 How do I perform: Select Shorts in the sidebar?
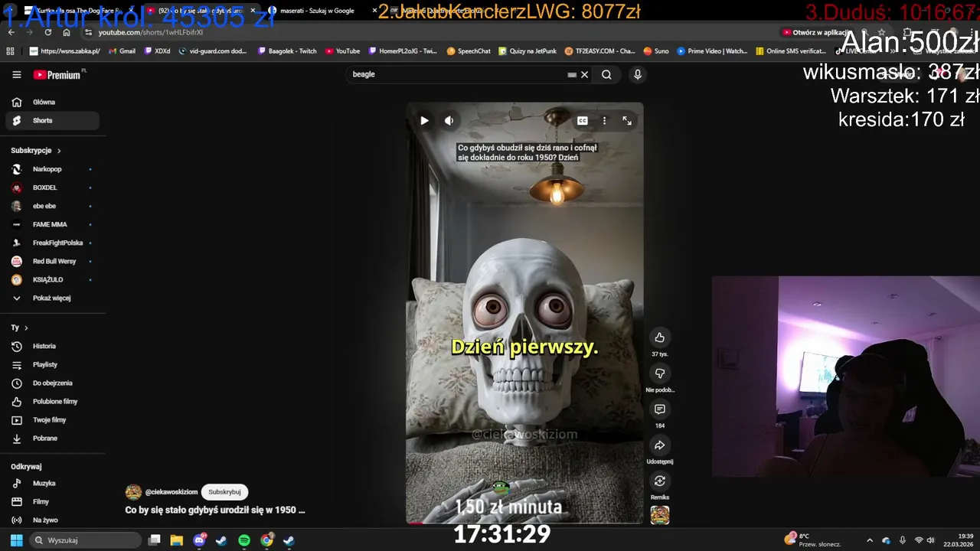52,120
